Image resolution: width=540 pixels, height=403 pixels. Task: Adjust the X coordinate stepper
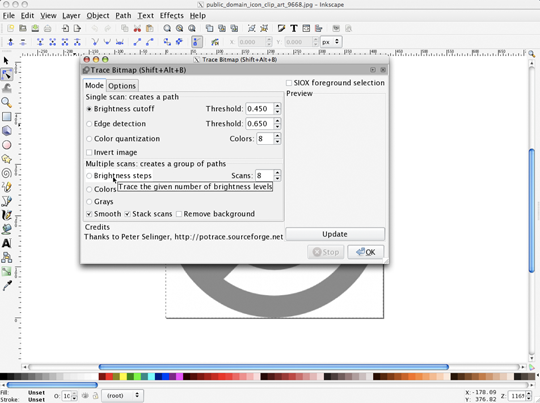pos(269,42)
